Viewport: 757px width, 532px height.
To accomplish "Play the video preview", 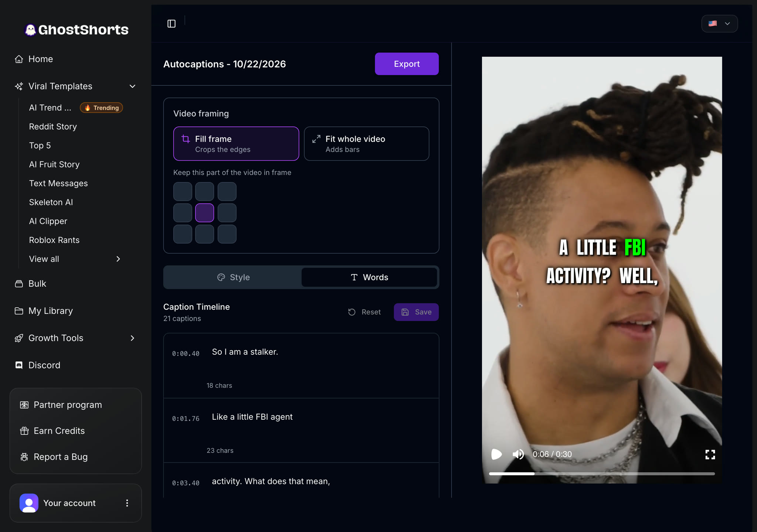I will pos(496,454).
